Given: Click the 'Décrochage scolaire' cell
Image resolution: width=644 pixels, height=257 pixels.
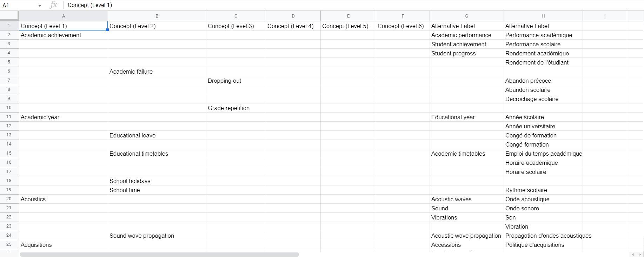Looking at the screenshot, I should (543, 99).
